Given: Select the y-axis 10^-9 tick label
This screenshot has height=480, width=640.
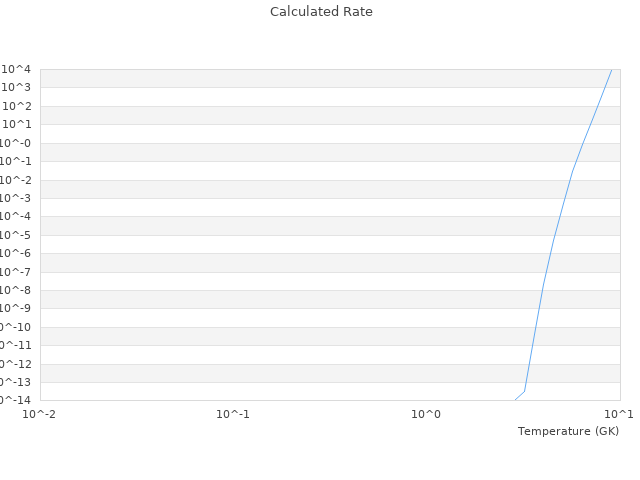Looking at the screenshot, I should click(x=15, y=308).
